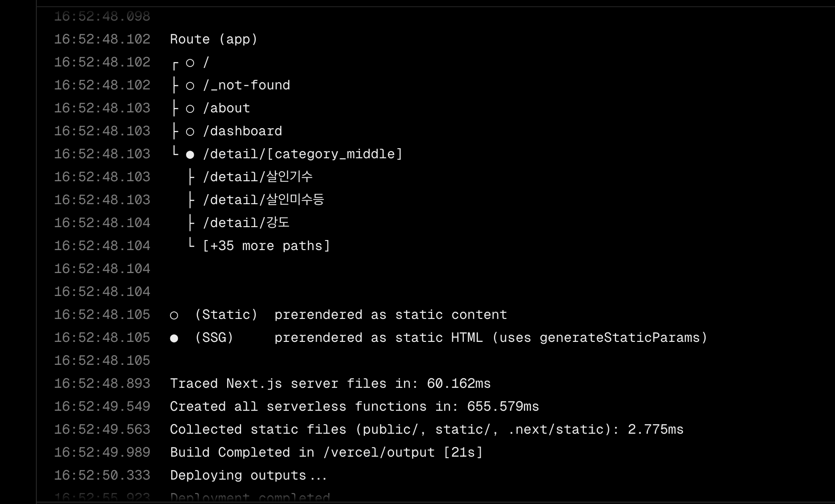Click the hollow circle in the (Static) legend
The width and height of the screenshot is (835, 504).
[174, 315]
